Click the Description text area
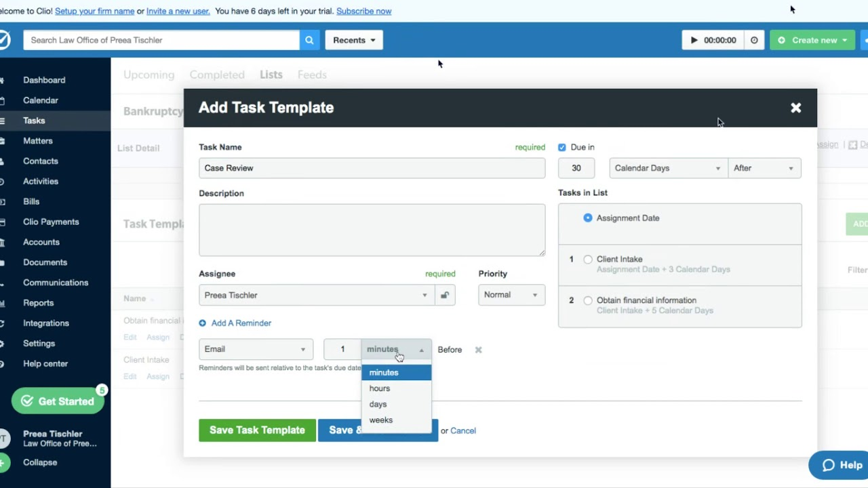The image size is (868, 488). (x=372, y=230)
